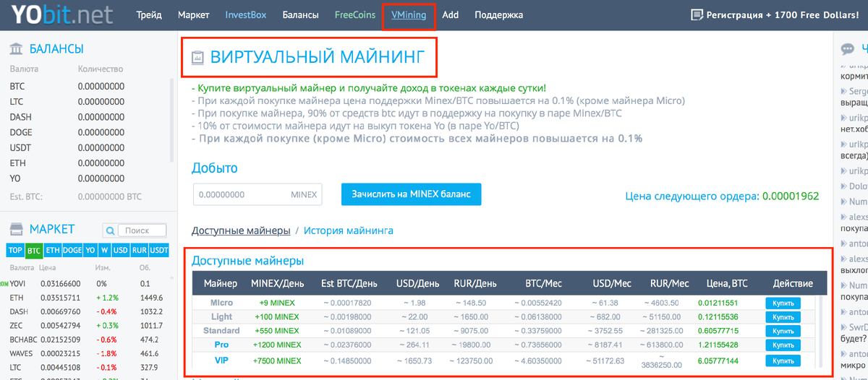Screen dimensions: 868x380
Task: Buy the Light miner
Action: click(783, 317)
